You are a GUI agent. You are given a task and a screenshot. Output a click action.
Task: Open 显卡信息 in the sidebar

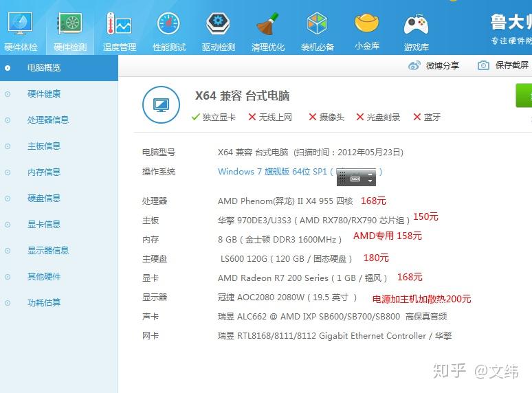tap(44, 225)
